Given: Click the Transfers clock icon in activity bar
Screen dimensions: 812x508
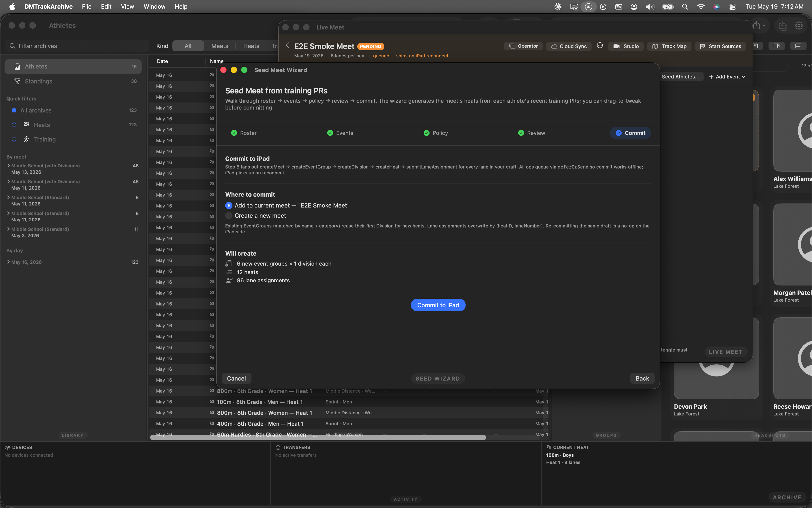Looking at the screenshot, I should point(278,447).
